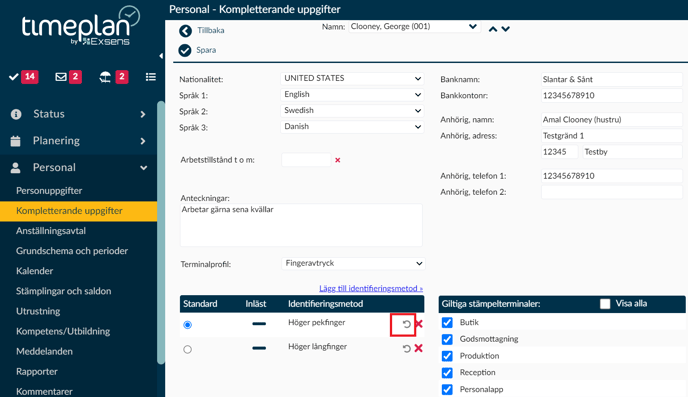Viewport: 688px width, 397px height.
Task: Click the postal code field 12345
Action: (x=559, y=152)
